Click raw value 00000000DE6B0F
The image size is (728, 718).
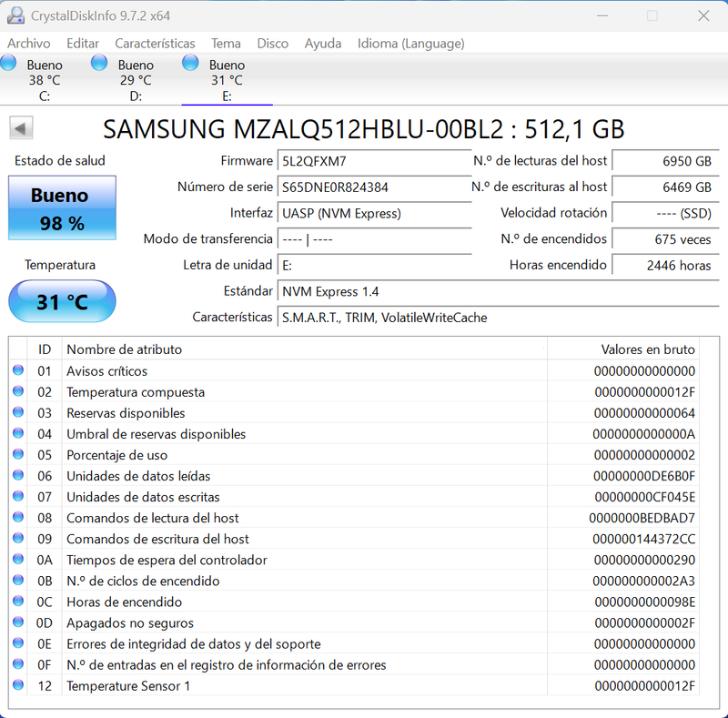point(644,476)
